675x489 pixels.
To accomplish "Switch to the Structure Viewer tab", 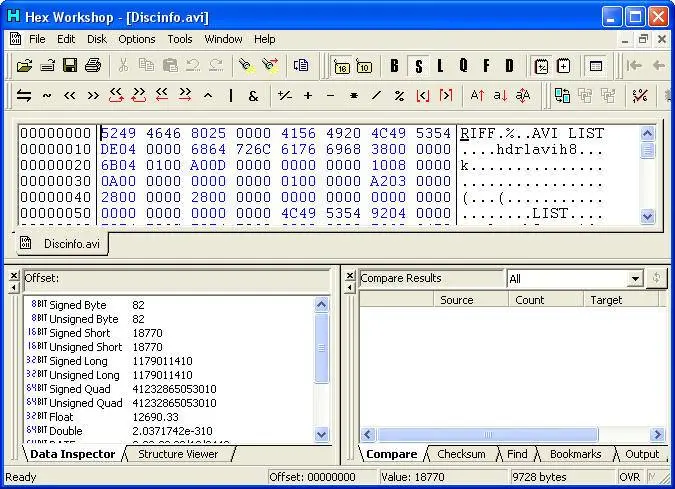I will 178,454.
